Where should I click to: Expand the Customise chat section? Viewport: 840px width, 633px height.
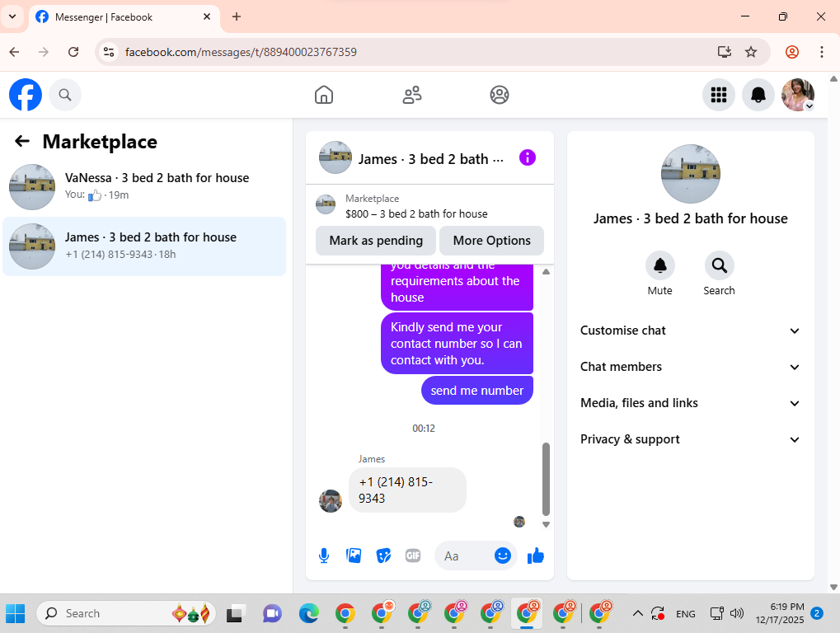tap(690, 331)
